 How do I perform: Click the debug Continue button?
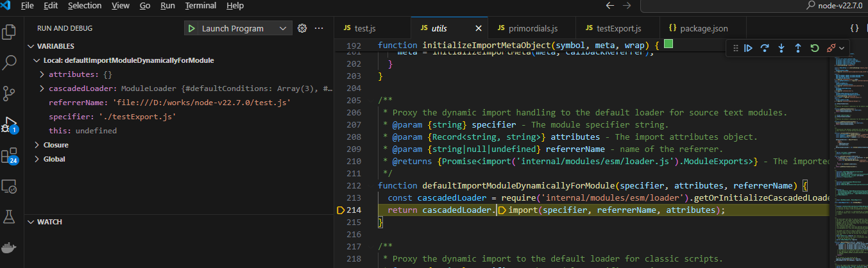click(x=748, y=48)
